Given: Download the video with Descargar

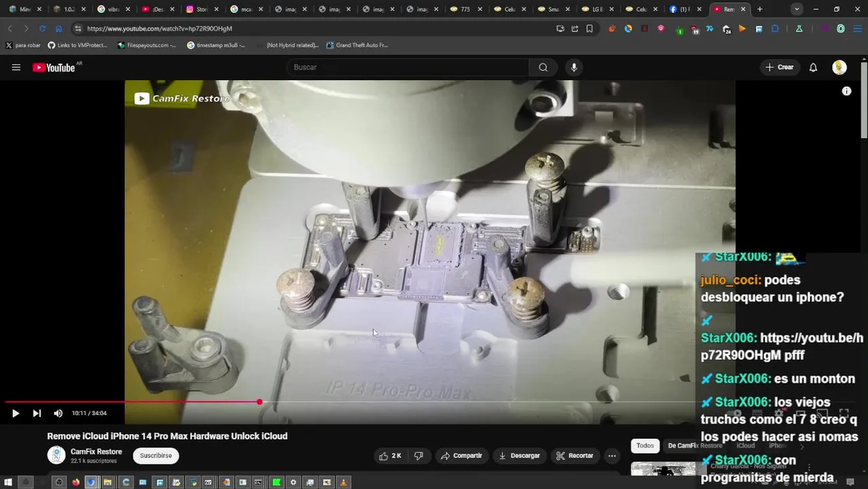Looking at the screenshot, I should pyautogui.click(x=520, y=456).
